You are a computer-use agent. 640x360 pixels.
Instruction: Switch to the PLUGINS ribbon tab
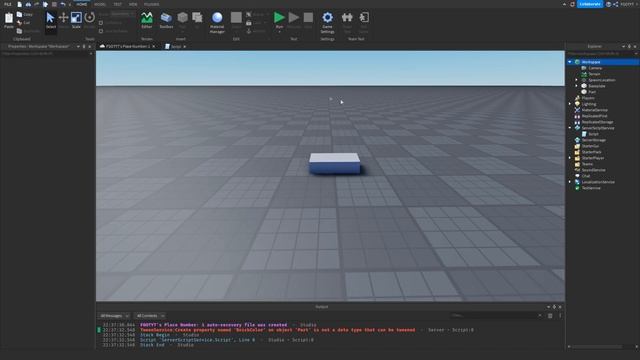tap(151, 4)
